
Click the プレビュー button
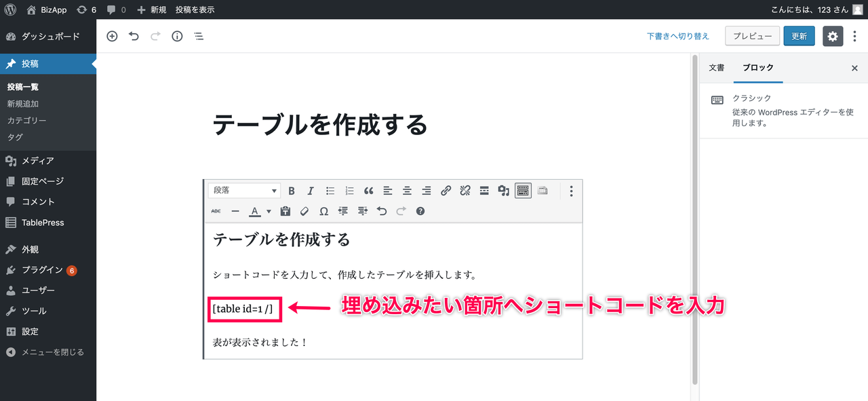[x=752, y=36]
